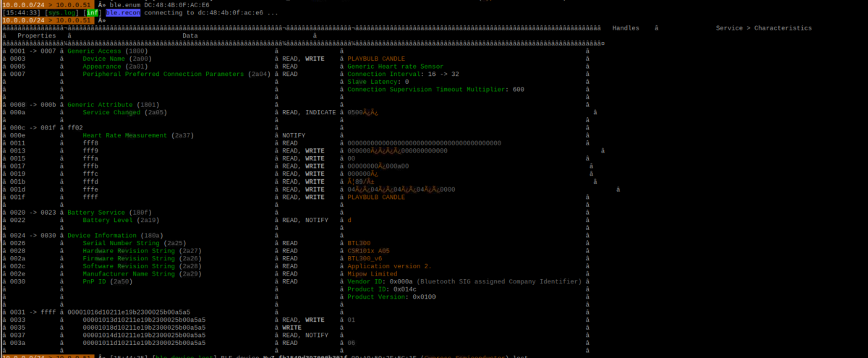Select Software Revision String (2a28)
The image size is (868, 358).
[142, 266]
